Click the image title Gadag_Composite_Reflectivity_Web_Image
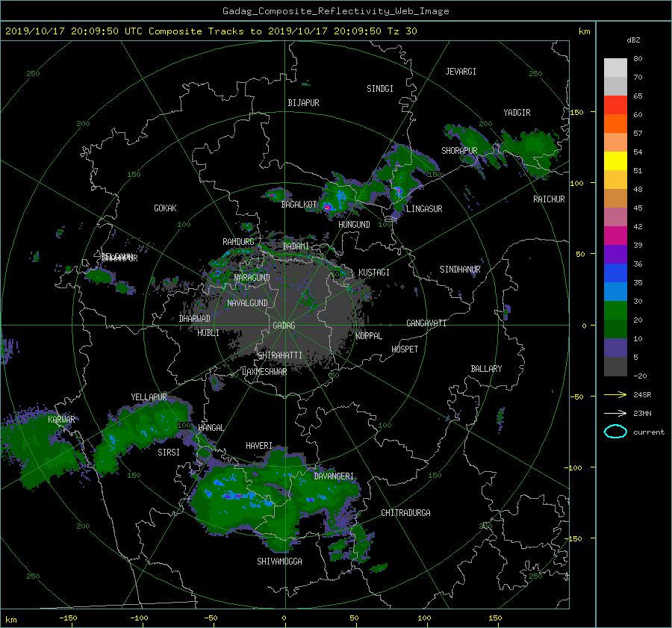Viewport: 672px width, 628px height. coord(335,11)
